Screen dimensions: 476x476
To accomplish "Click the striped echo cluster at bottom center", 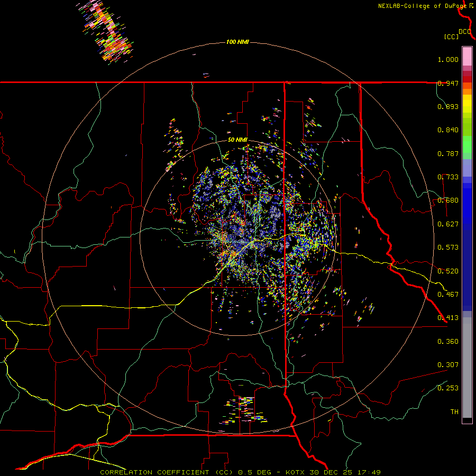I will 244,410.
